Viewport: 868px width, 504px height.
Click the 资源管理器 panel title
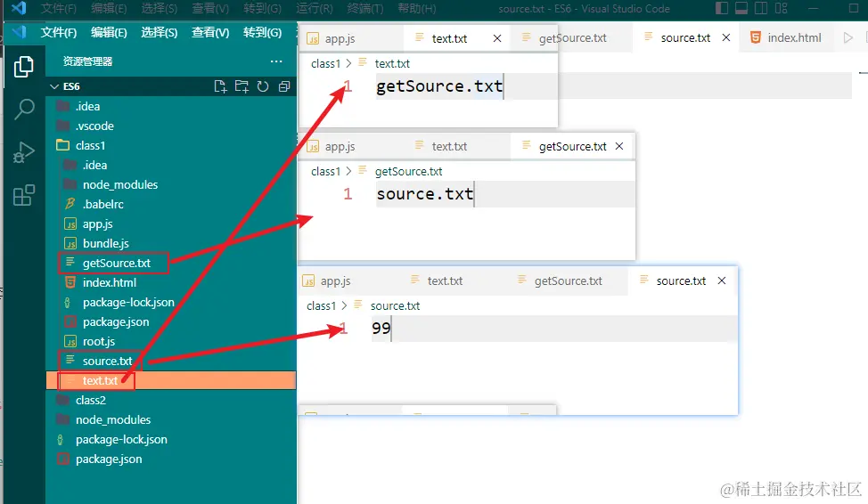tap(87, 61)
